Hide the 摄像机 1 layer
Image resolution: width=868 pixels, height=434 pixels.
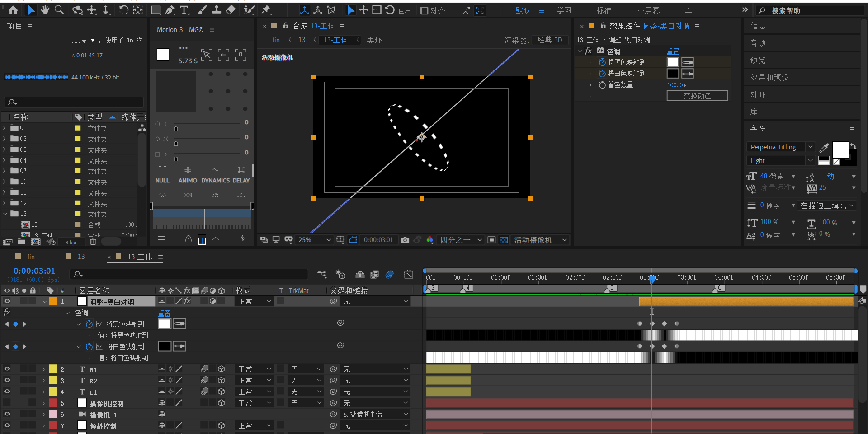[x=7, y=414]
